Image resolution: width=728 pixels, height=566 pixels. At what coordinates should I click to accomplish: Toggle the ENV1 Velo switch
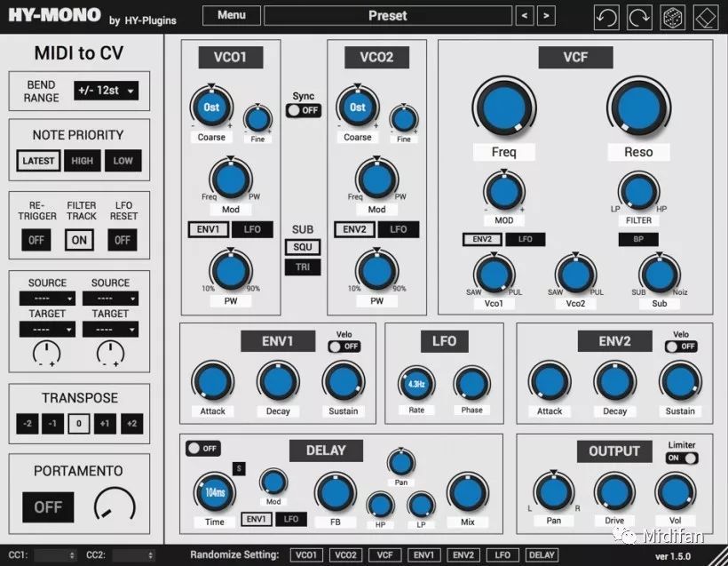(x=344, y=347)
